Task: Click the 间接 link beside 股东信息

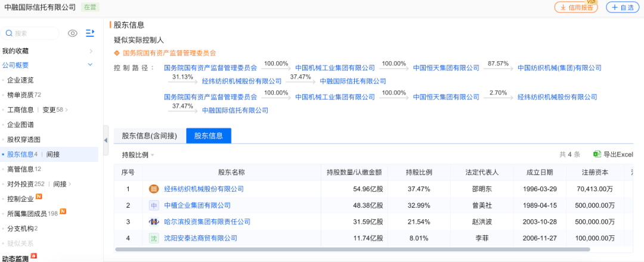Action: [53, 154]
